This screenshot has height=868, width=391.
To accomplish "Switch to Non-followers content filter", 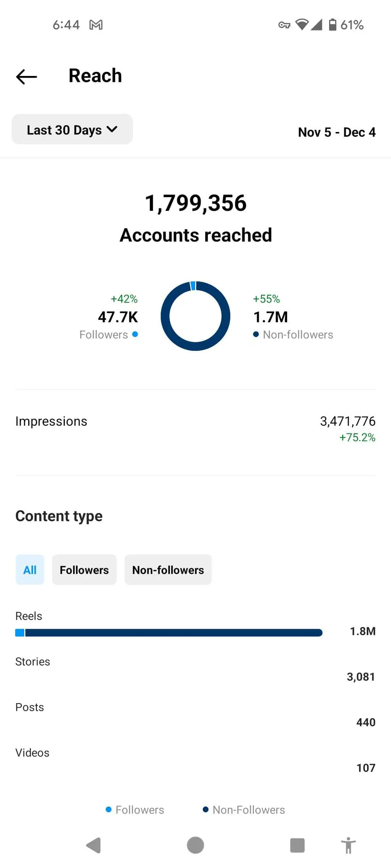I will click(168, 570).
